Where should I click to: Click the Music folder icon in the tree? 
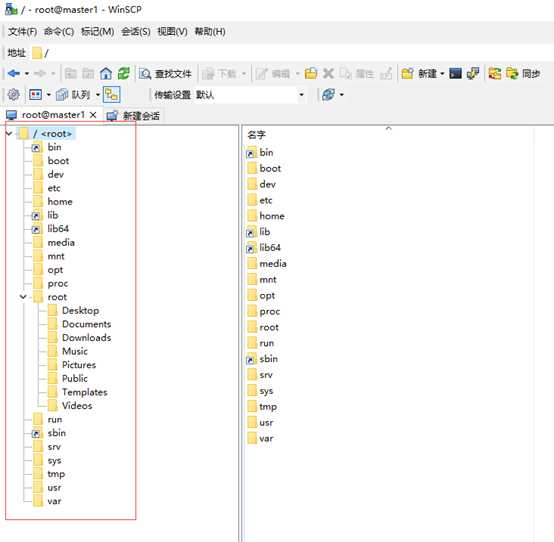(x=52, y=351)
